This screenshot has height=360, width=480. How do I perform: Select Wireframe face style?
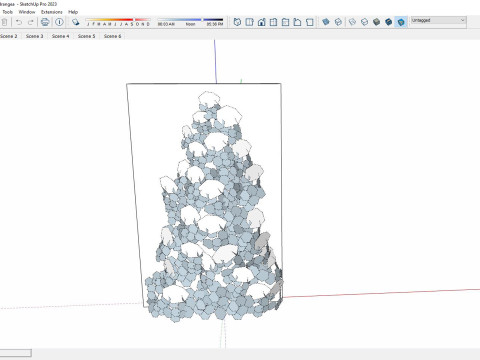pyautogui.click(x=352, y=22)
